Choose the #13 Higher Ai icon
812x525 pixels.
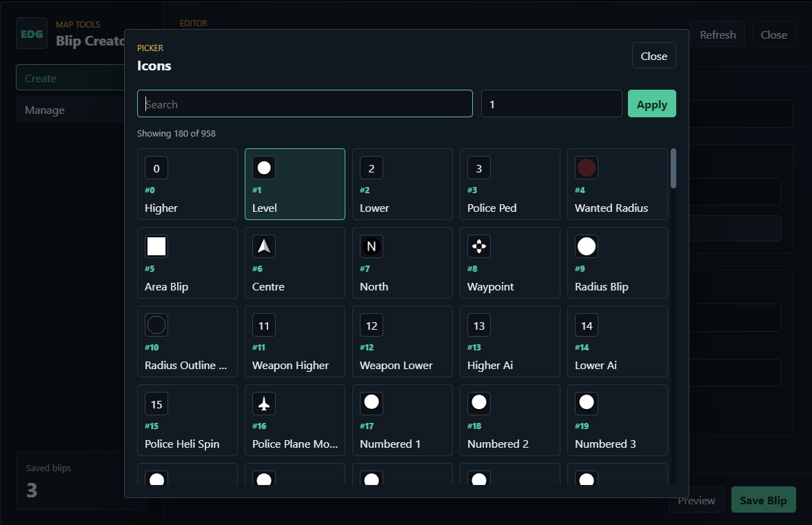[x=509, y=341]
